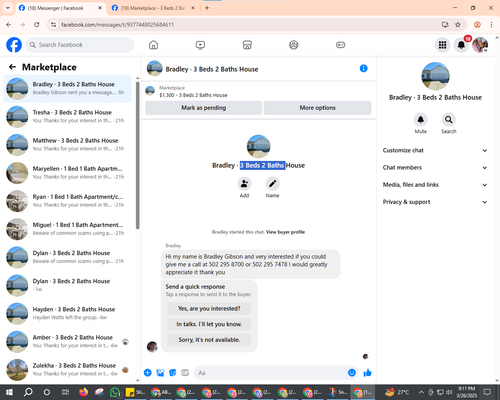
Task: Search in conversation magnifier icon
Action: pos(449,119)
